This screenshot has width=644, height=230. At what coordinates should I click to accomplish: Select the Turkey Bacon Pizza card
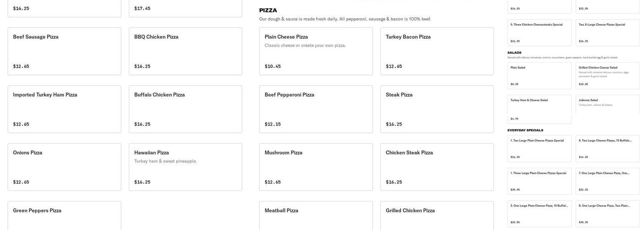click(x=437, y=51)
